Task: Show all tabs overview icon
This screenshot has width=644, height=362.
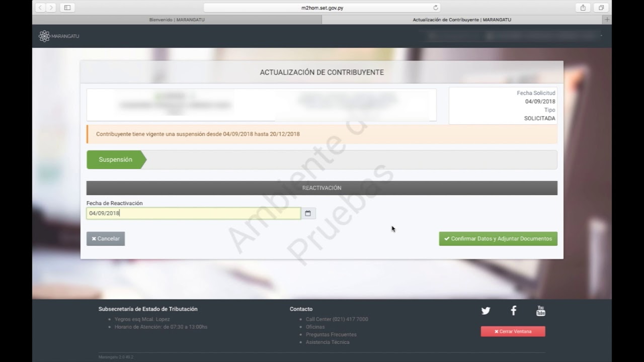Action: pyautogui.click(x=601, y=8)
